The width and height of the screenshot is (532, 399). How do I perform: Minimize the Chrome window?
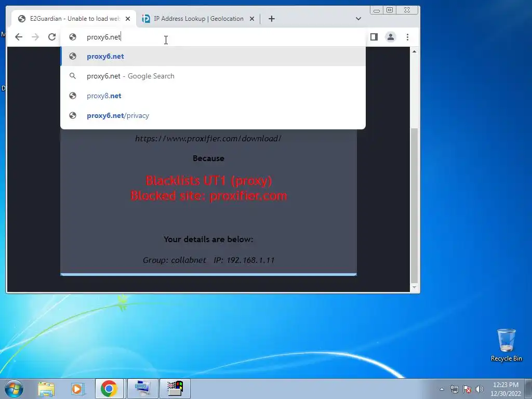pyautogui.click(x=377, y=10)
